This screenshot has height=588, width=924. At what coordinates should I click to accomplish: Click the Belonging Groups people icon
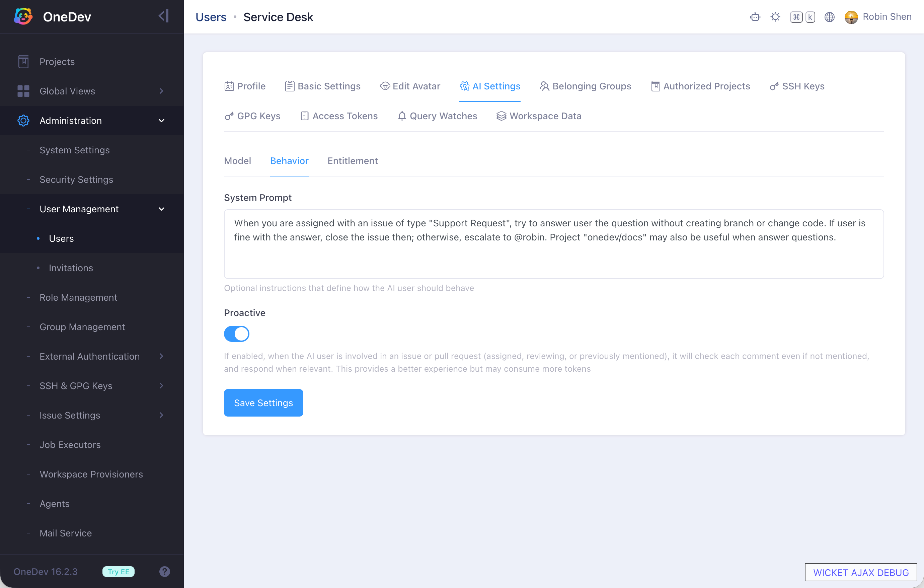[x=544, y=86]
